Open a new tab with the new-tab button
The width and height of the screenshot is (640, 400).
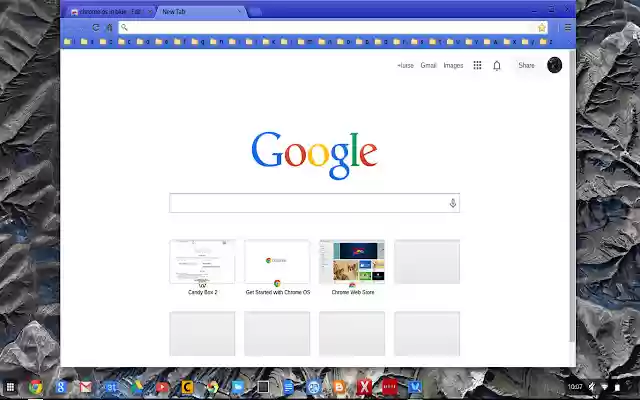tap(255, 12)
